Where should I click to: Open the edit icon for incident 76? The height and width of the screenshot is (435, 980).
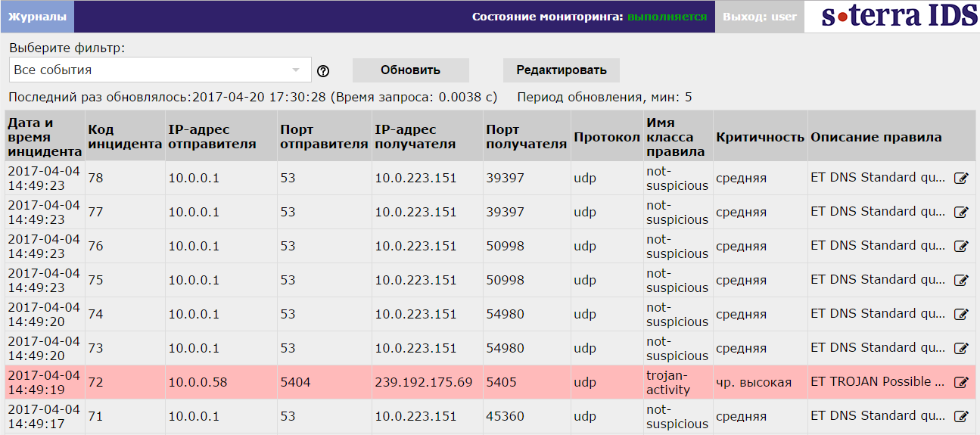[961, 247]
